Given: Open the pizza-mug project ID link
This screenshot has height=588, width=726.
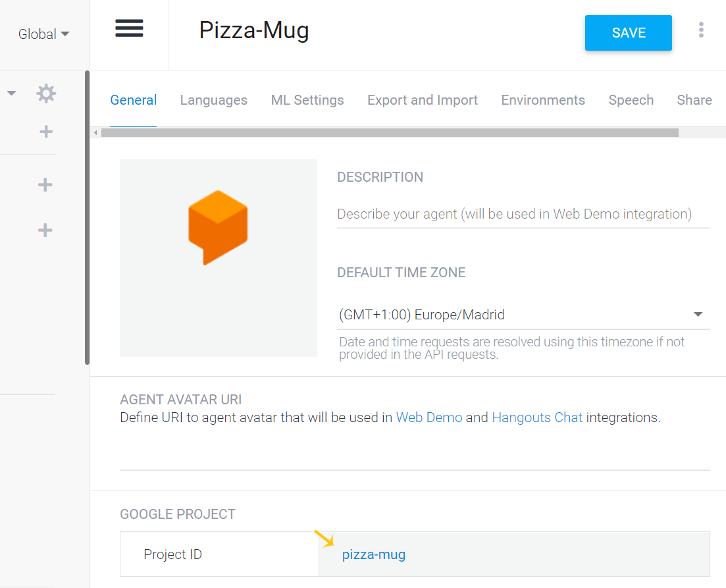Looking at the screenshot, I should pos(374,554).
